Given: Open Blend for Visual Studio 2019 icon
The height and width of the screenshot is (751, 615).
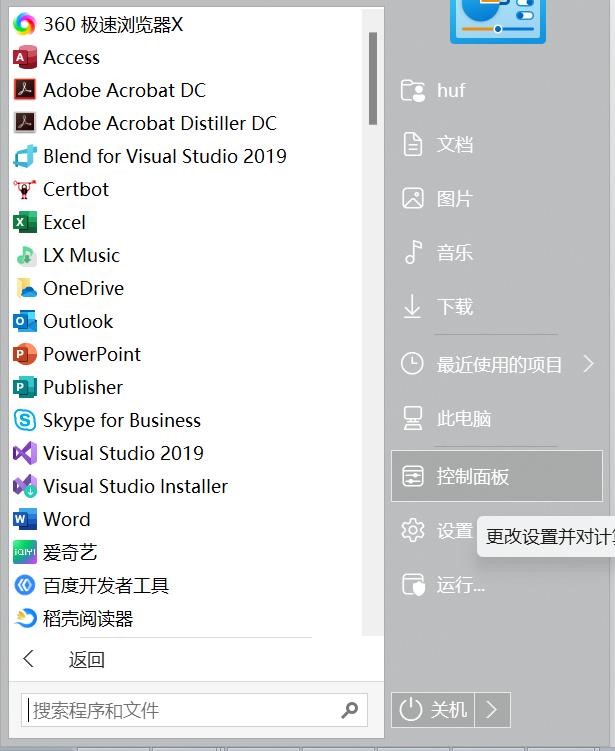Looking at the screenshot, I should (x=24, y=156).
